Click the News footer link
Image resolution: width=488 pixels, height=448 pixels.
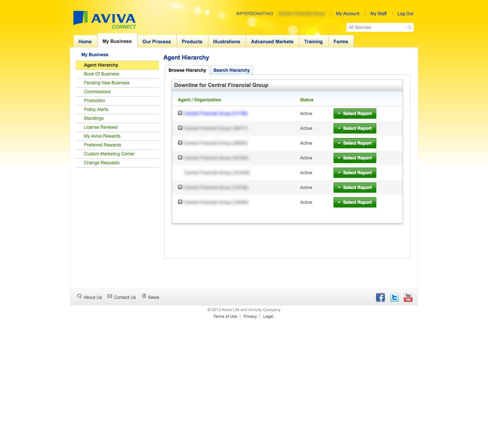[x=153, y=297]
